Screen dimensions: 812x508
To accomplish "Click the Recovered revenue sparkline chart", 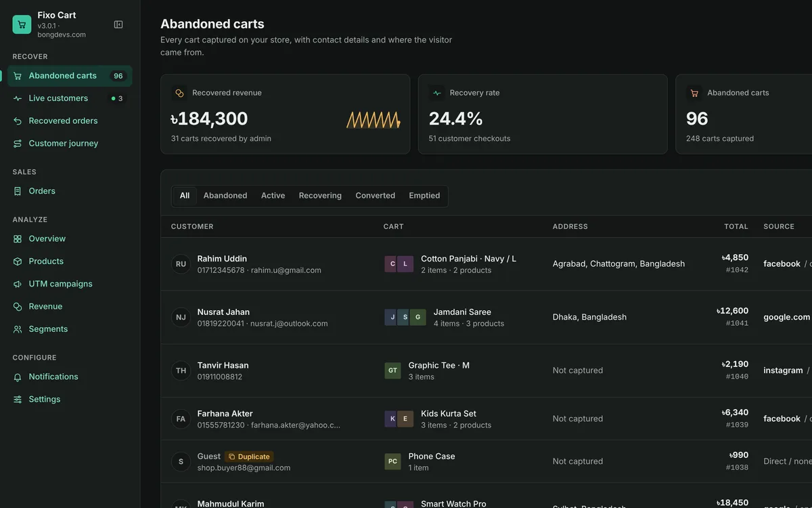I will click(374, 120).
